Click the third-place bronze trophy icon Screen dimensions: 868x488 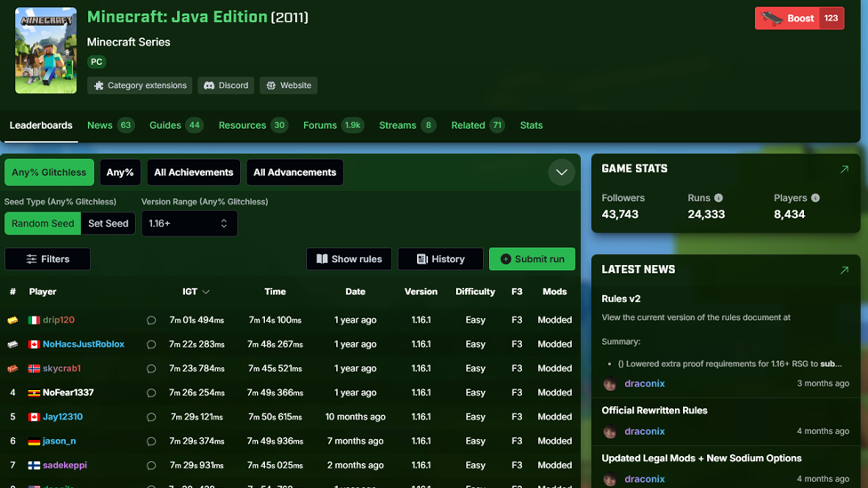pyautogui.click(x=12, y=369)
